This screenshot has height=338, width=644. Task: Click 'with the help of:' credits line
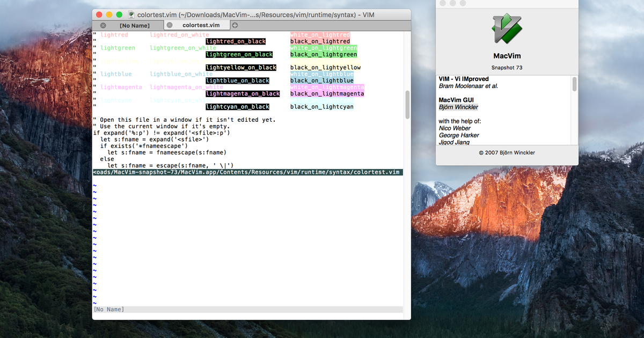[x=460, y=121]
